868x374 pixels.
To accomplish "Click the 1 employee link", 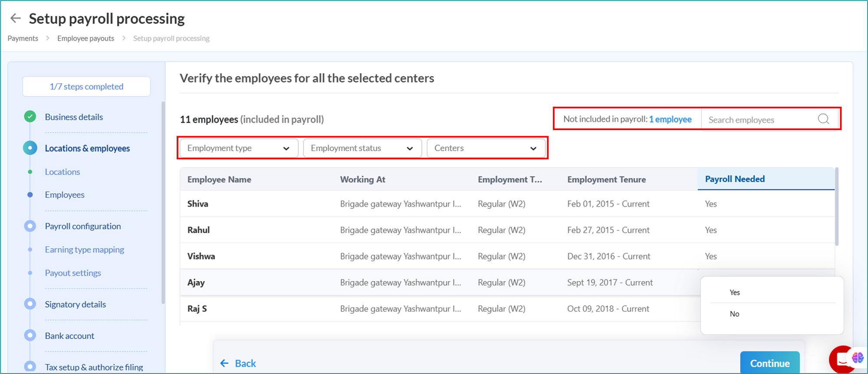I will pyautogui.click(x=670, y=119).
